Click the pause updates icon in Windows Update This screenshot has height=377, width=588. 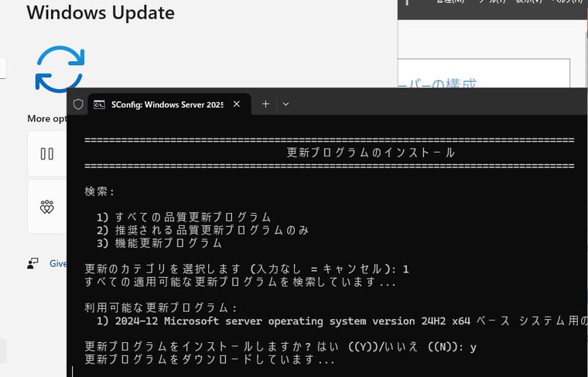[x=47, y=154]
